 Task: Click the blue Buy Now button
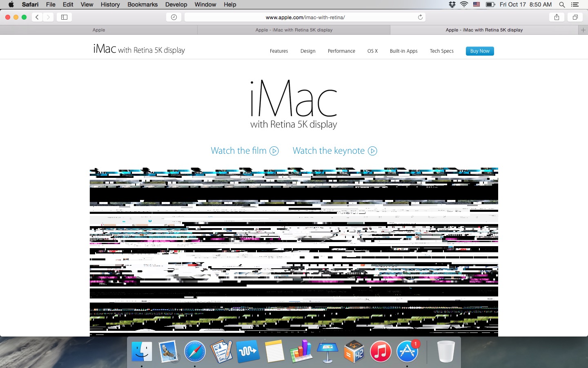click(480, 51)
